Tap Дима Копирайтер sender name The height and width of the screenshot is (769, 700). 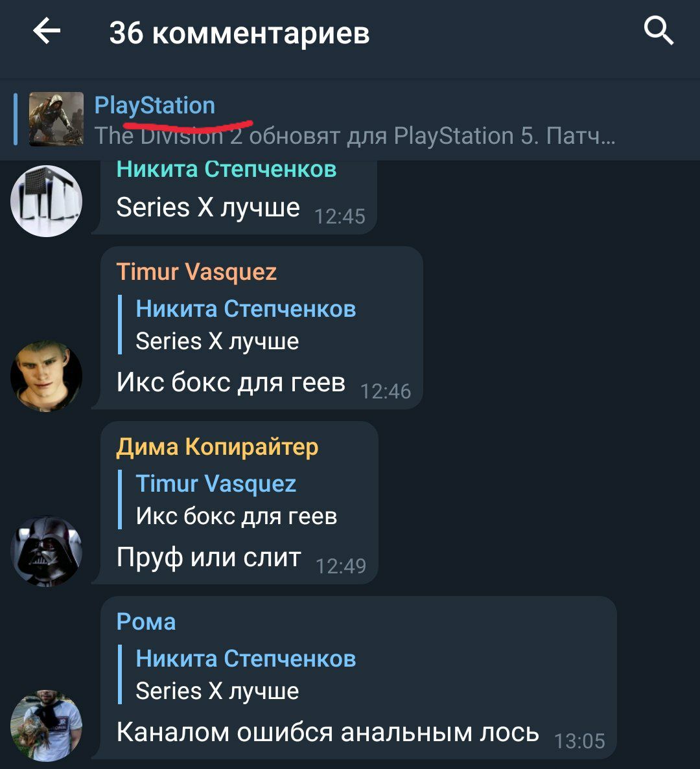(x=217, y=447)
